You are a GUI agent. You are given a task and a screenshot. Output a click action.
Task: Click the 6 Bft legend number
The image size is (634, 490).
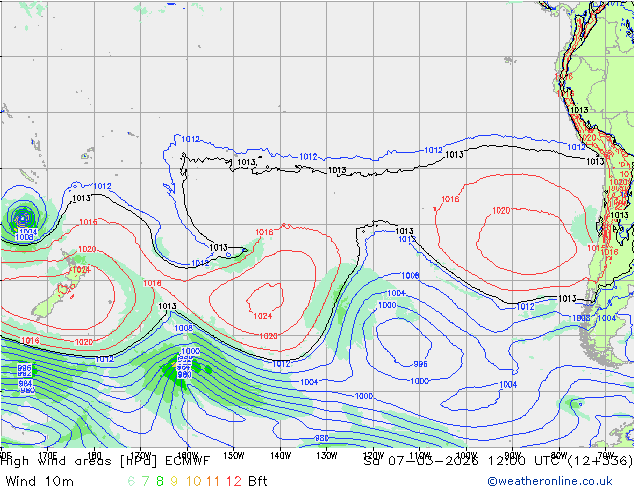pyautogui.click(x=131, y=481)
